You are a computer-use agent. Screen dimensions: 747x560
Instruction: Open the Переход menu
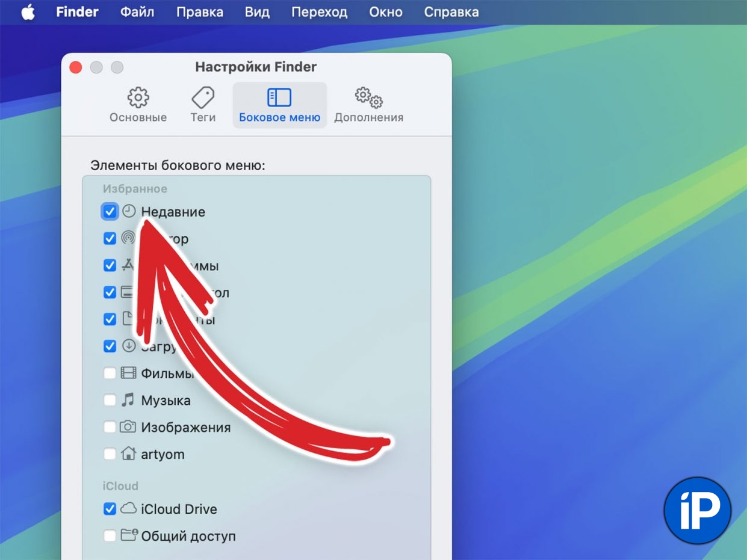(319, 12)
